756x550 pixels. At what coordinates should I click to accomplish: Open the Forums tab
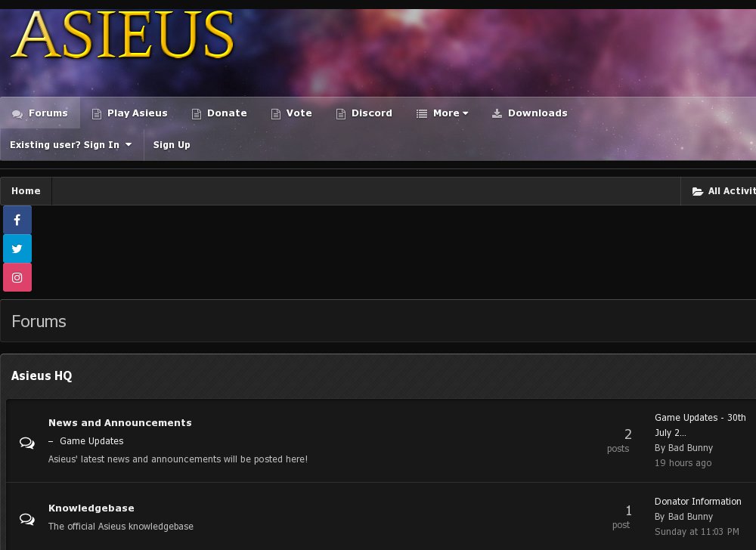[x=40, y=113]
